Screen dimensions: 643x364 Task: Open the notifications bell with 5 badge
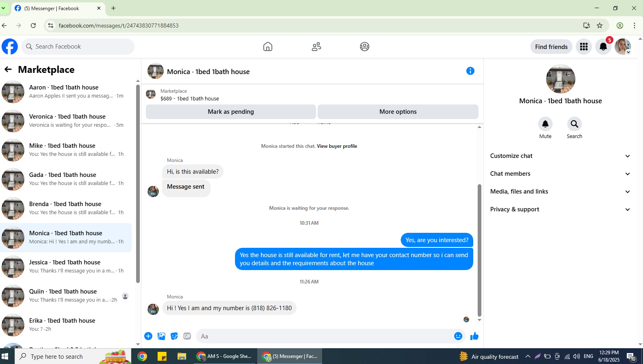click(x=603, y=47)
